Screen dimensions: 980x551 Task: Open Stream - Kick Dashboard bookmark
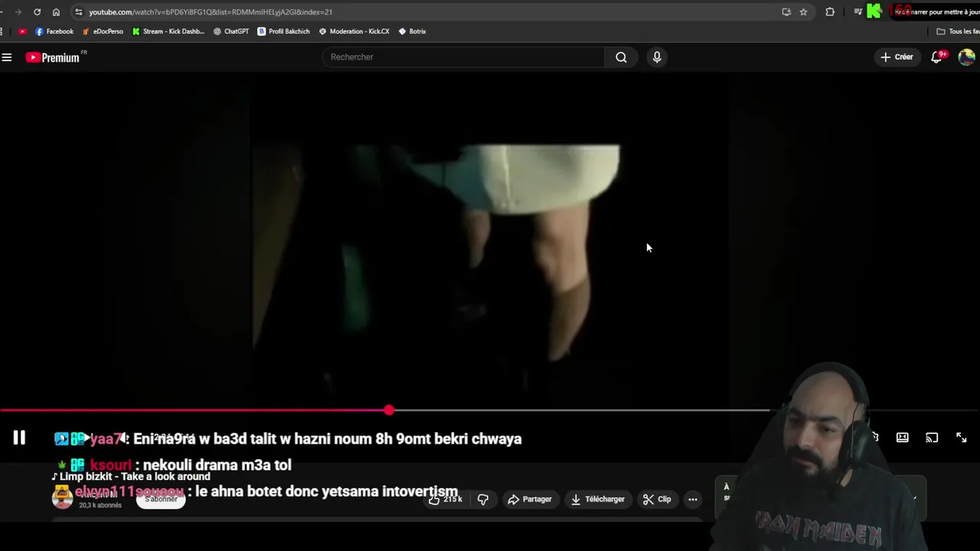click(x=168, y=31)
